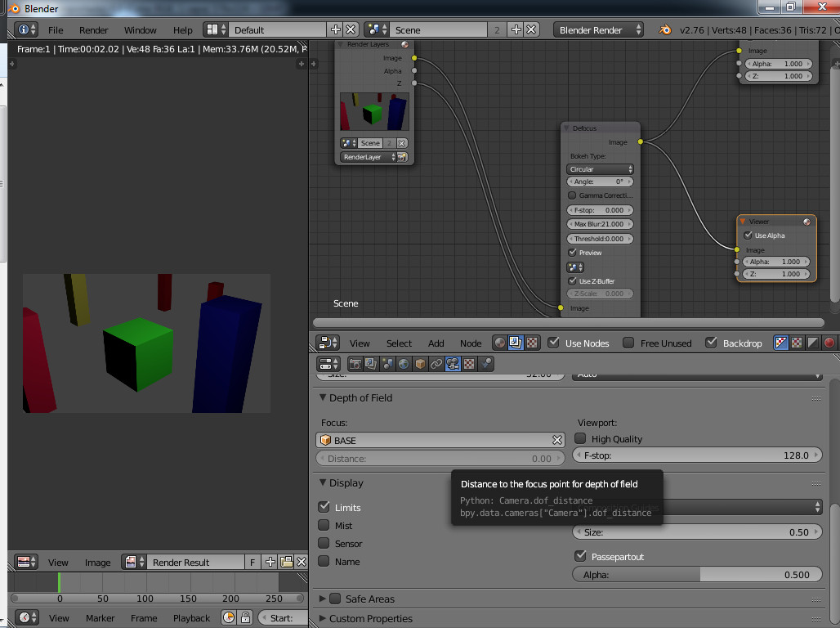Turn on the Mist display checkbox
Screen dimensions: 840x628
pyautogui.click(x=324, y=526)
